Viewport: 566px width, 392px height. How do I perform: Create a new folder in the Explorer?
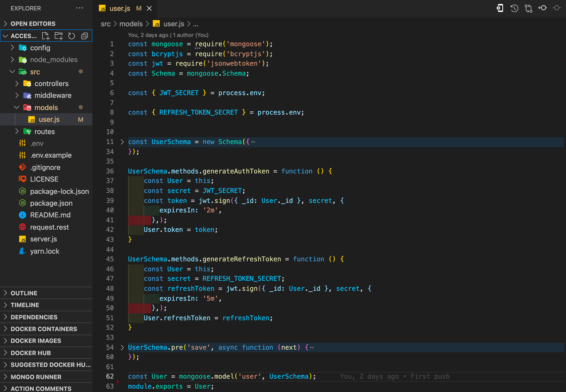tap(58, 36)
